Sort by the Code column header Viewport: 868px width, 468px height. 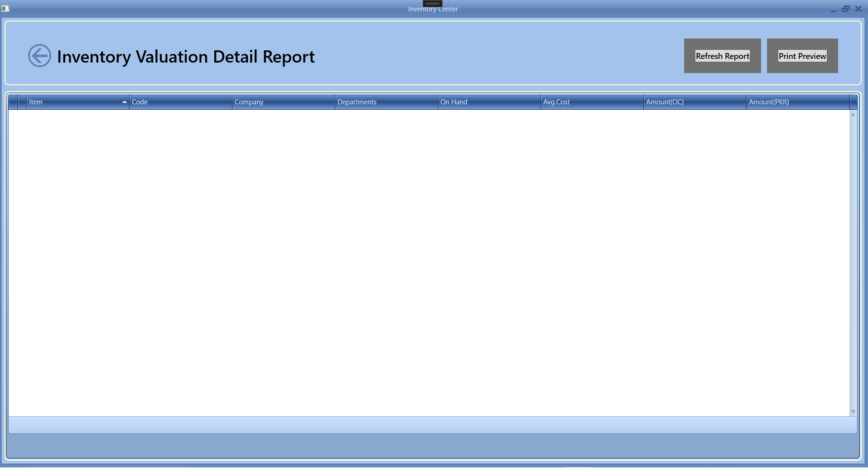coord(181,102)
